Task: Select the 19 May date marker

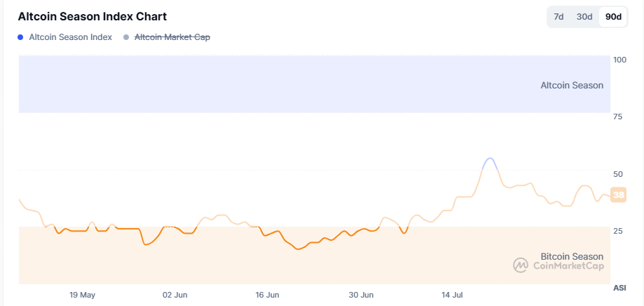Action: [83, 295]
